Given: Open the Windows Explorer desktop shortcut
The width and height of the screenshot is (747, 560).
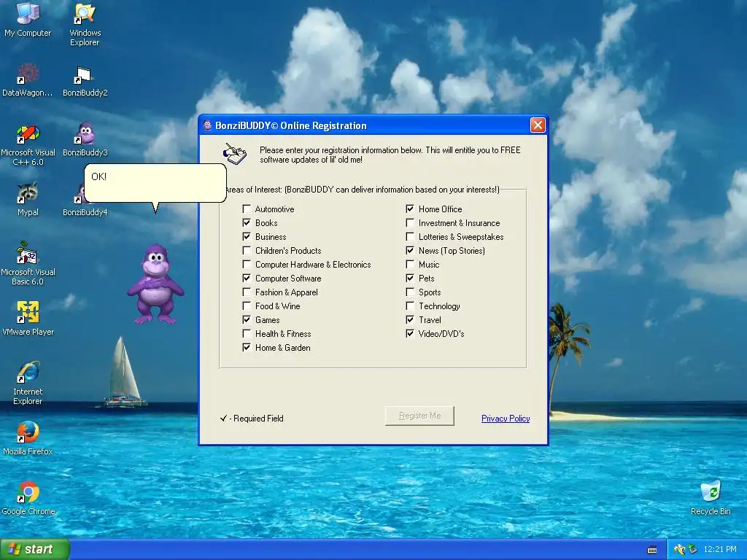Looking at the screenshot, I should pos(85,24).
